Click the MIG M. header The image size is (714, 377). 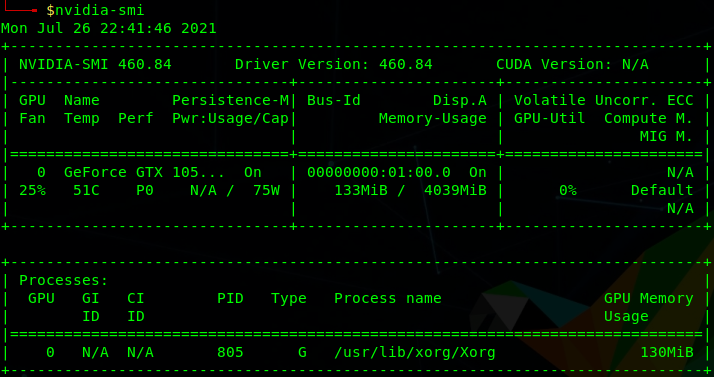coord(667,137)
